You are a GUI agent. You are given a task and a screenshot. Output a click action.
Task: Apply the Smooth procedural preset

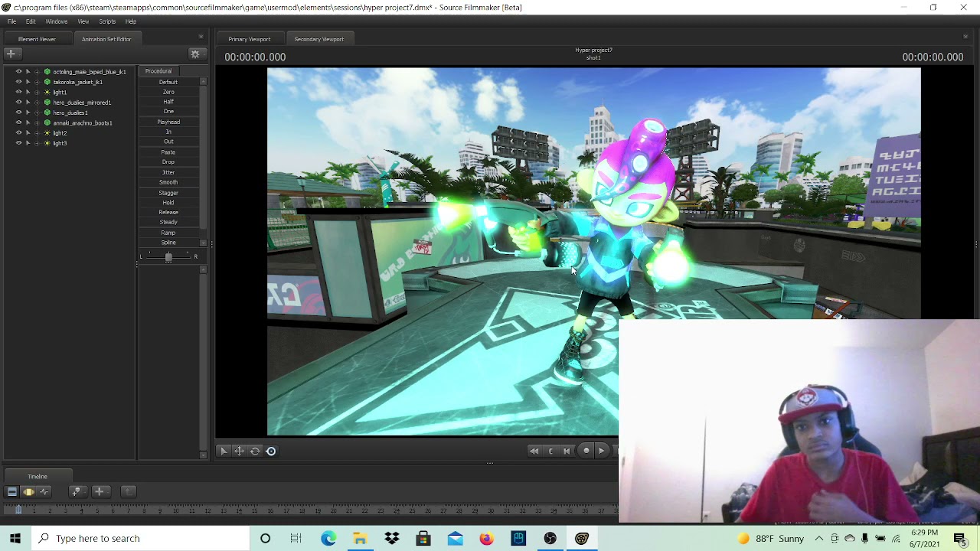click(168, 182)
